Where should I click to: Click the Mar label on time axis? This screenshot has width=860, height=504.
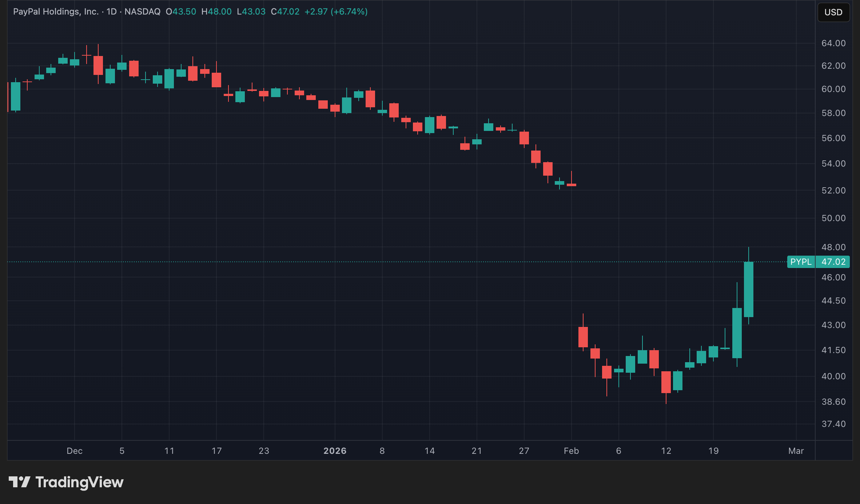796,451
